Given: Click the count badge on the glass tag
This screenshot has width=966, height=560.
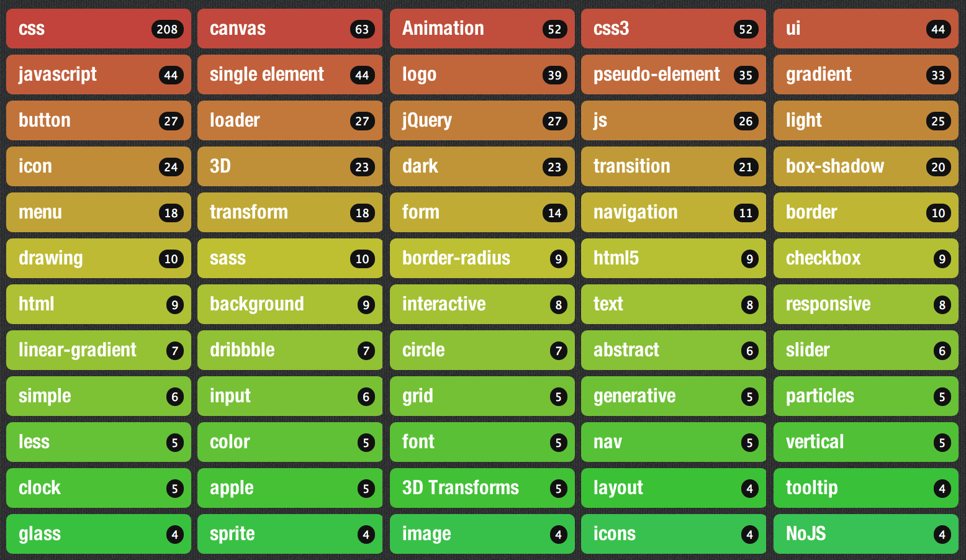Looking at the screenshot, I should 174,534.
